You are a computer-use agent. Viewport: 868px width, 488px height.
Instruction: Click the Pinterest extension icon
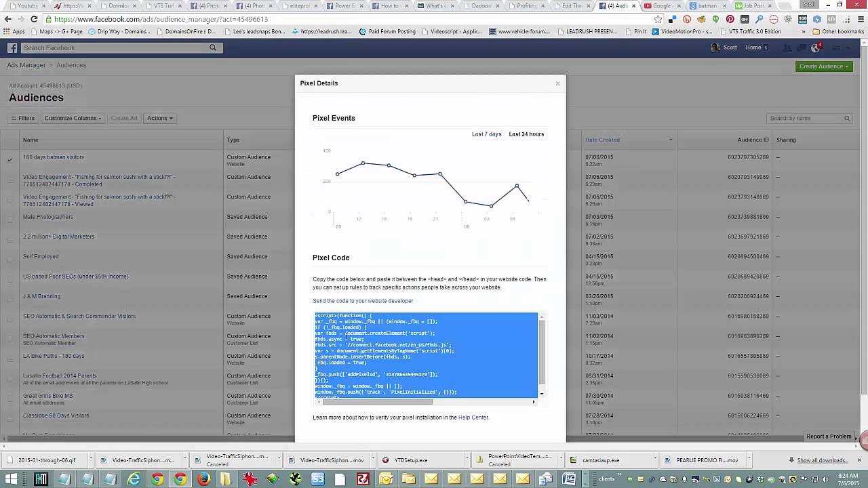coord(730,19)
